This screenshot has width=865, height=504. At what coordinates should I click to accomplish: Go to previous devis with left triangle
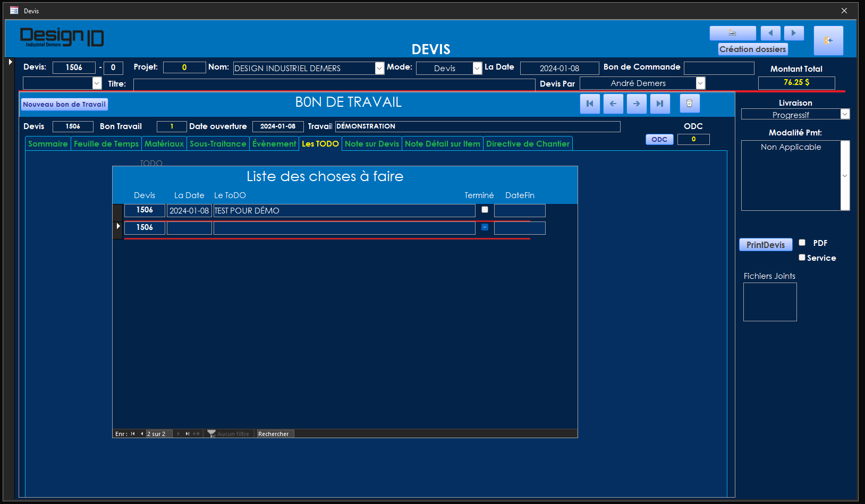pyautogui.click(x=770, y=33)
